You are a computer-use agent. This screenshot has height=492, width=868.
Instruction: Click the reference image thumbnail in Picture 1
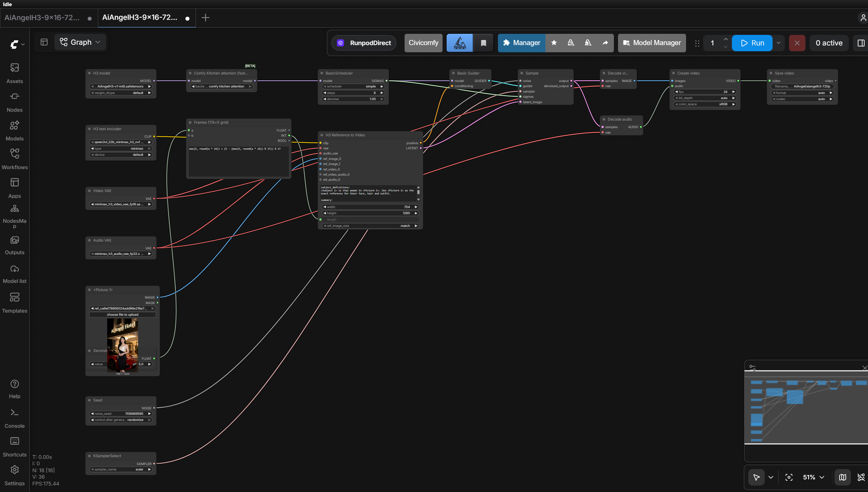122,345
